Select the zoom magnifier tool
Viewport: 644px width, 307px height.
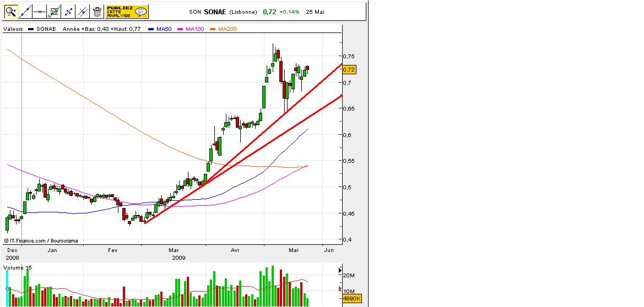pos(11,12)
